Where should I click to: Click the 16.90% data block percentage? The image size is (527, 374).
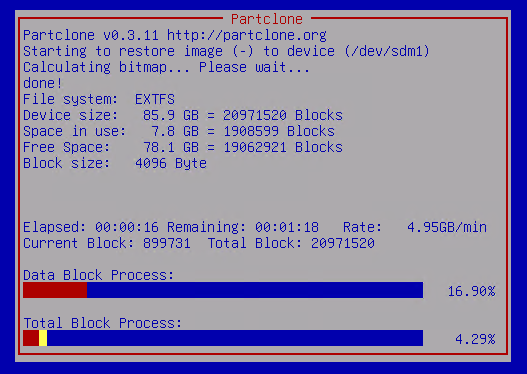[x=472, y=291]
